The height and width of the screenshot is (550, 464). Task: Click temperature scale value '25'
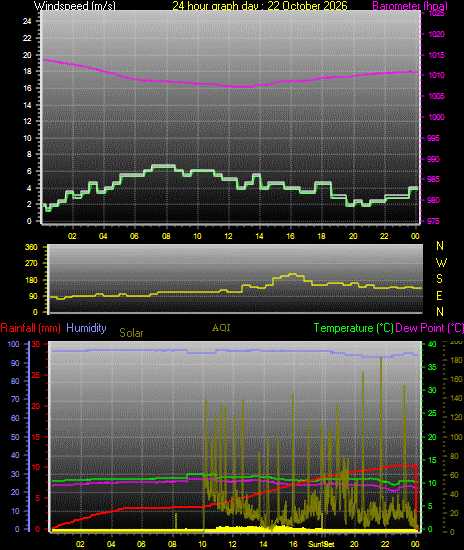click(x=432, y=414)
